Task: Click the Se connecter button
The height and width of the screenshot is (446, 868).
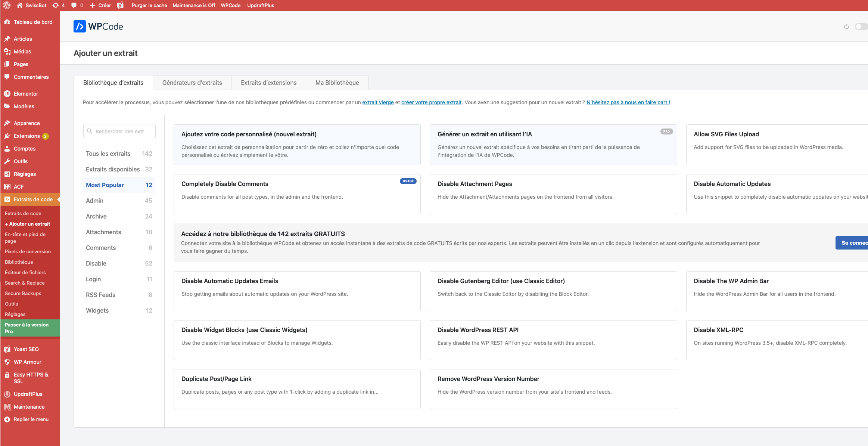Action: coord(853,242)
